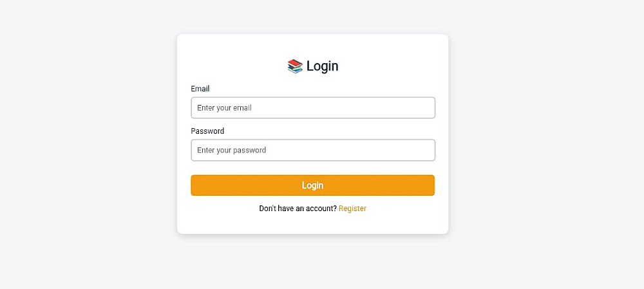Focus the Password input field
Screen dimensions: 644x289
coord(313,151)
